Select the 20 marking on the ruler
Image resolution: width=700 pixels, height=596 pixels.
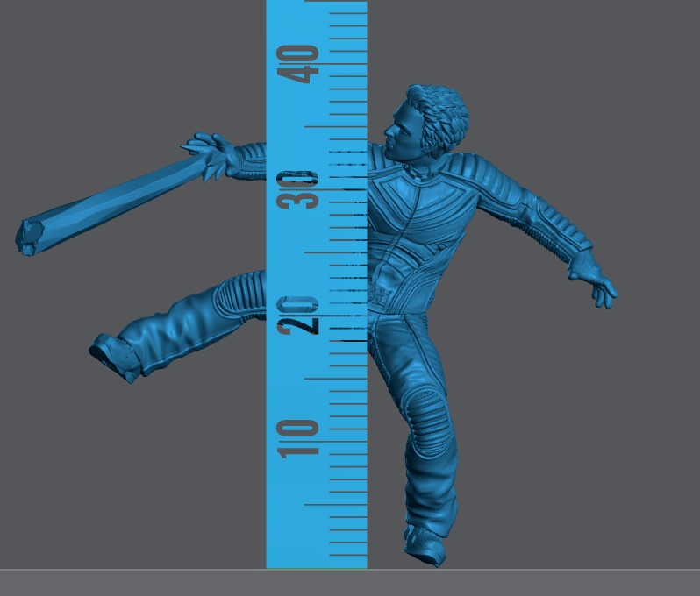tap(298, 315)
